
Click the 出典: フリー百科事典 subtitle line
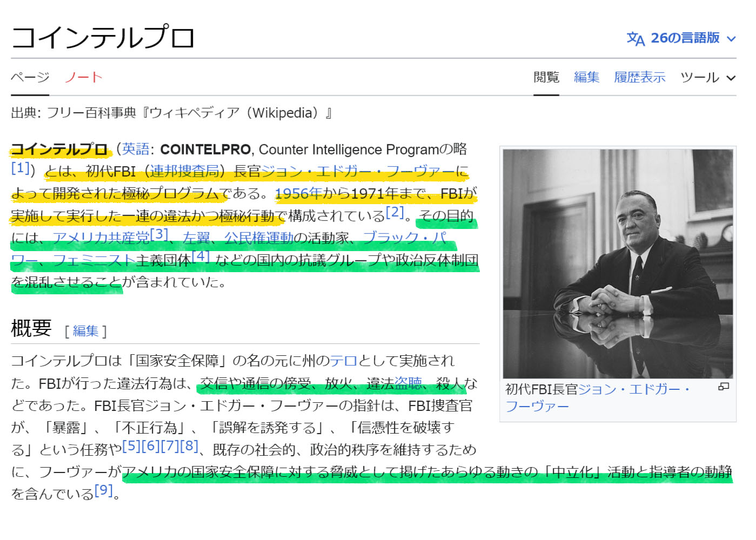click(171, 113)
